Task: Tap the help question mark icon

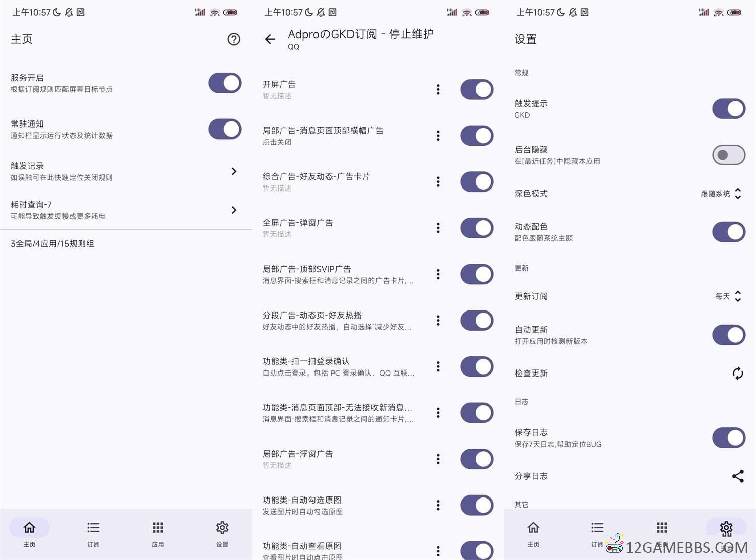Action: point(234,39)
